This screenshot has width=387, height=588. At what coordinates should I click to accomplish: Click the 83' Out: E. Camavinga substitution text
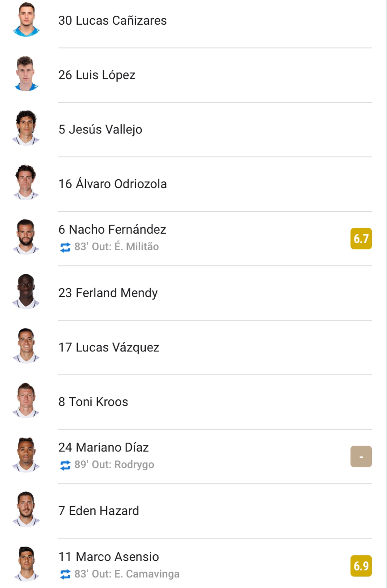pos(127,574)
